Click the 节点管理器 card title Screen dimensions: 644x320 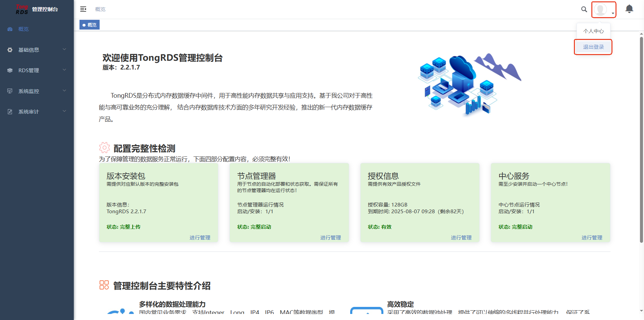257,176
